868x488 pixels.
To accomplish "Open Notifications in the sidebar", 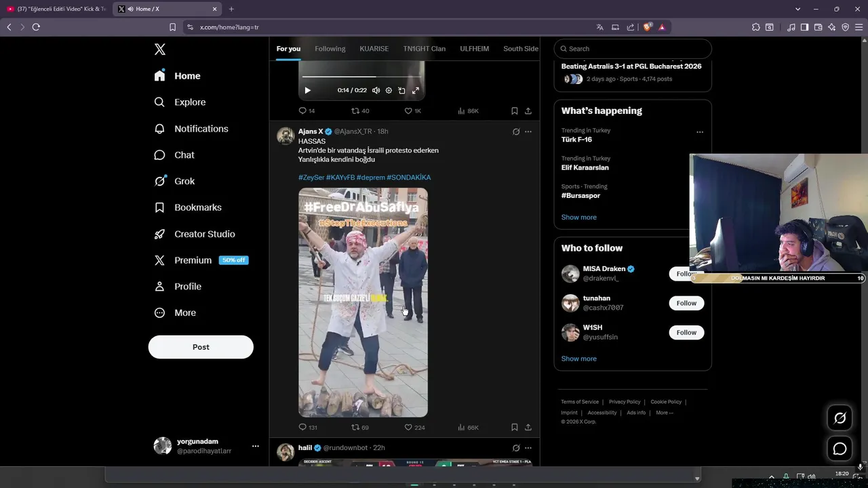I will tap(191, 129).
